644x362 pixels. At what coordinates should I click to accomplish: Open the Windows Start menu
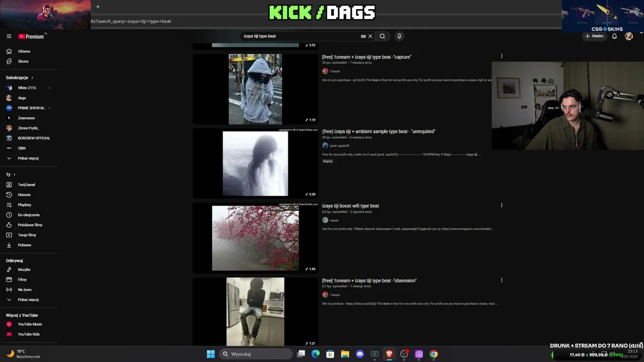tap(211, 354)
